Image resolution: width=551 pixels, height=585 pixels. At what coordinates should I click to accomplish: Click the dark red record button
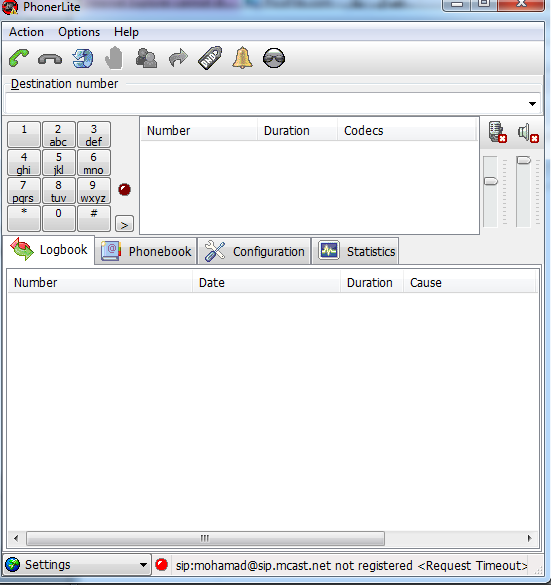[125, 190]
